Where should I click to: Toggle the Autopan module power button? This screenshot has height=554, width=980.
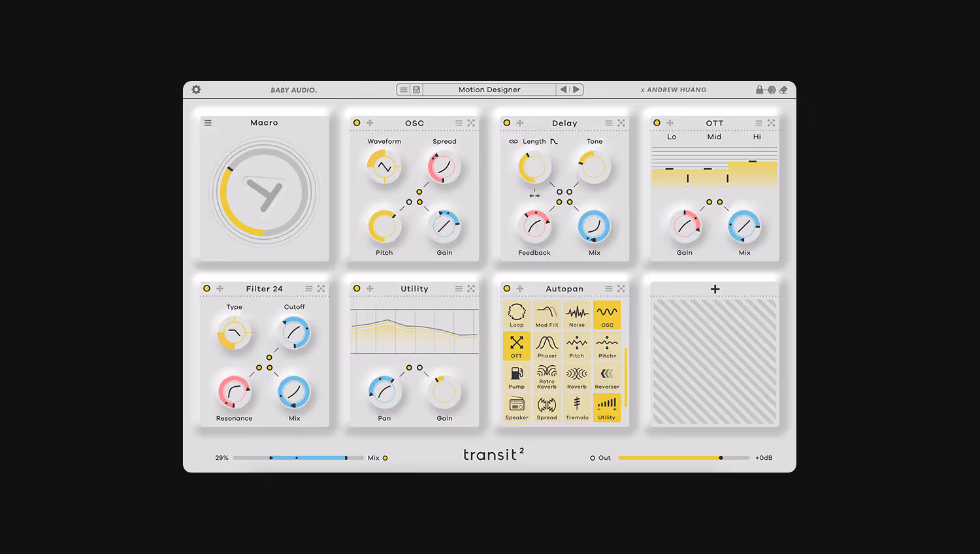click(507, 288)
